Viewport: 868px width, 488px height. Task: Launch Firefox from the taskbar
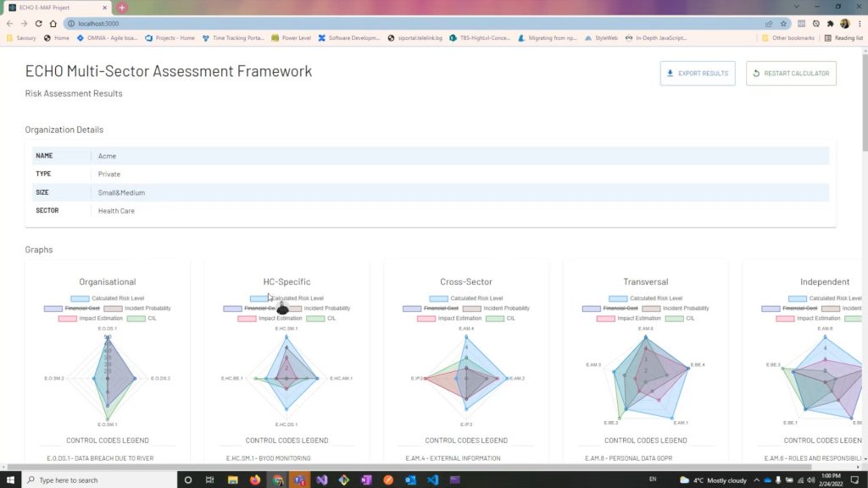(x=254, y=480)
